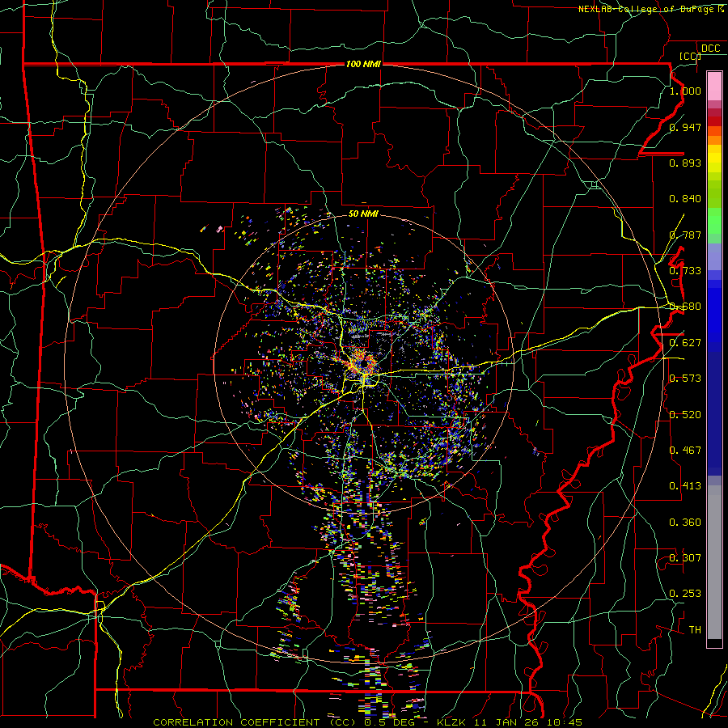This screenshot has width=728, height=728.
Task: Click the 50 NMI range ring label
Action: (363, 214)
